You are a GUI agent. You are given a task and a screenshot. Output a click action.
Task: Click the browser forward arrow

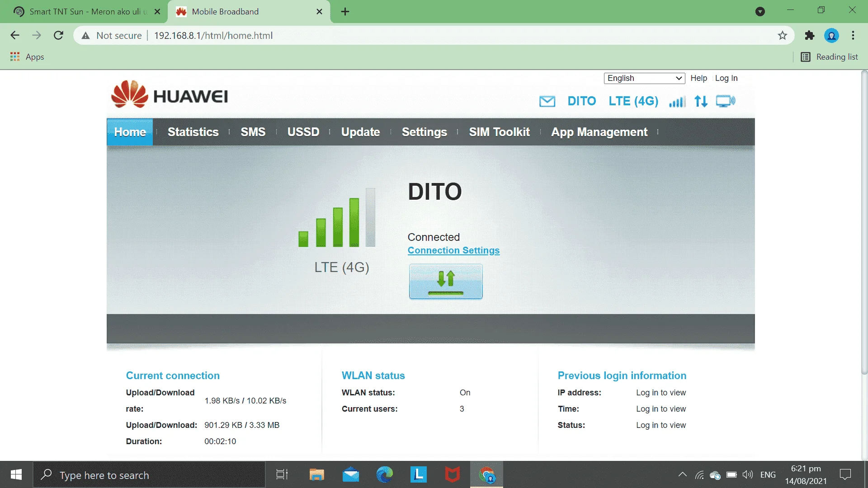37,35
